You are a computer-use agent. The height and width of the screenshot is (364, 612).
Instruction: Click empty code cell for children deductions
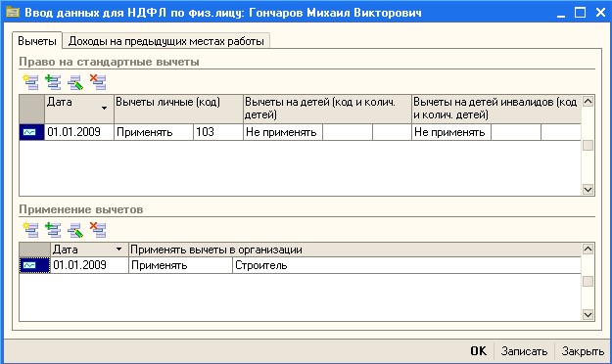[x=348, y=132]
